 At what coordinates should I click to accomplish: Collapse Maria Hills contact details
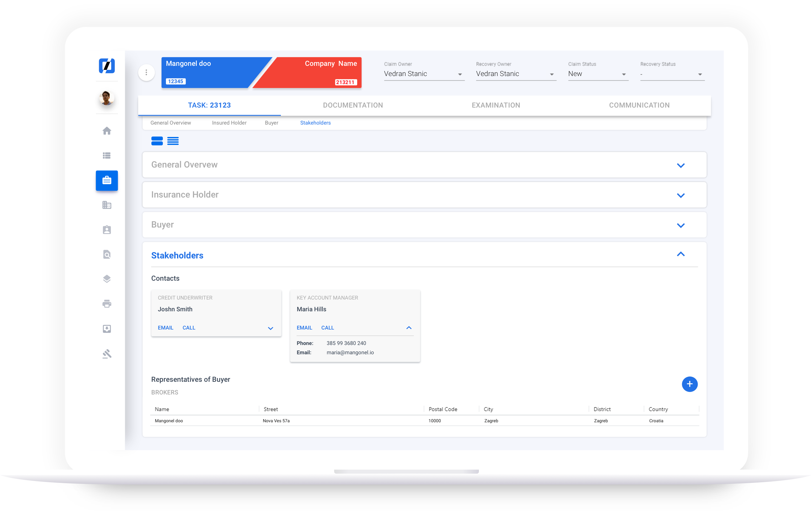(x=409, y=328)
